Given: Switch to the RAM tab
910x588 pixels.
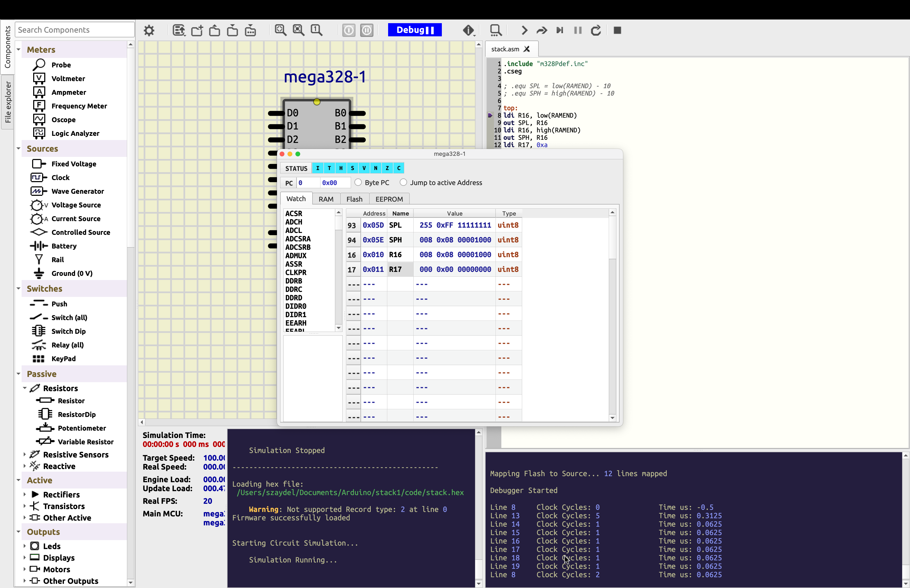Looking at the screenshot, I should point(326,199).
